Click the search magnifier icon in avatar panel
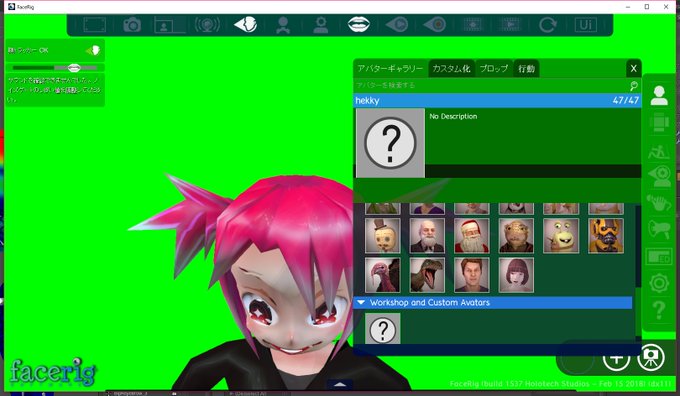 pyautogui.click(x=634, y=85)
